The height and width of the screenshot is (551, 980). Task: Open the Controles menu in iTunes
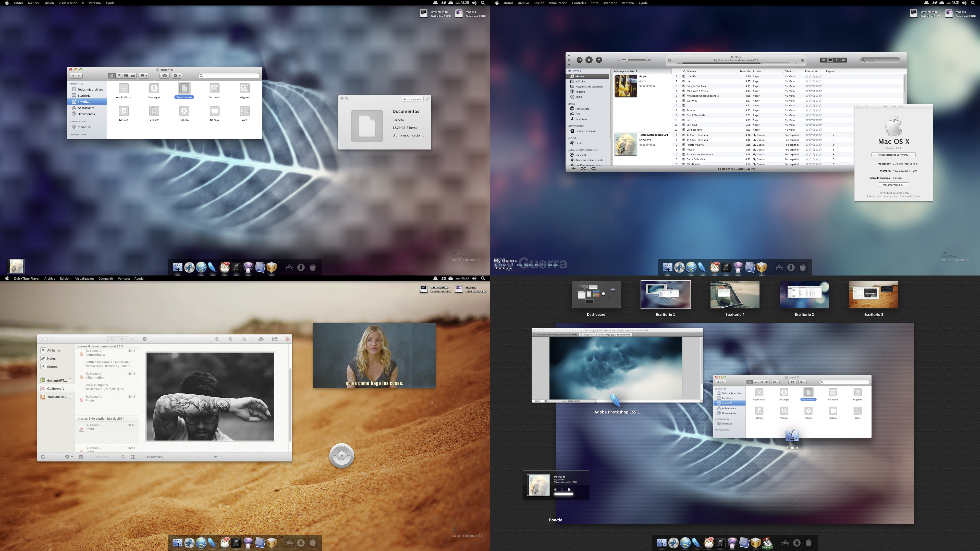coord(579,3)
